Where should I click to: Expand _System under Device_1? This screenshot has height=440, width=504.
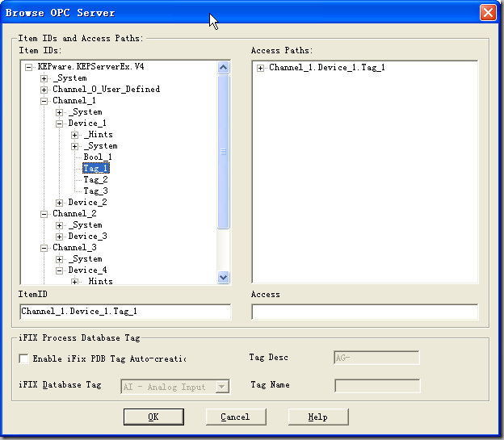(x=74, y=147)
